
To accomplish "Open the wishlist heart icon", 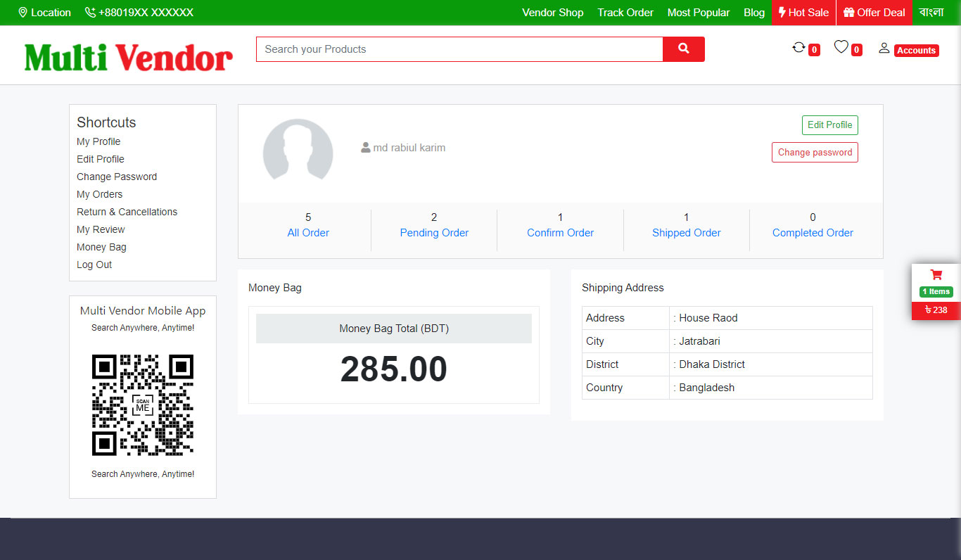I will [x=841, y=47].
